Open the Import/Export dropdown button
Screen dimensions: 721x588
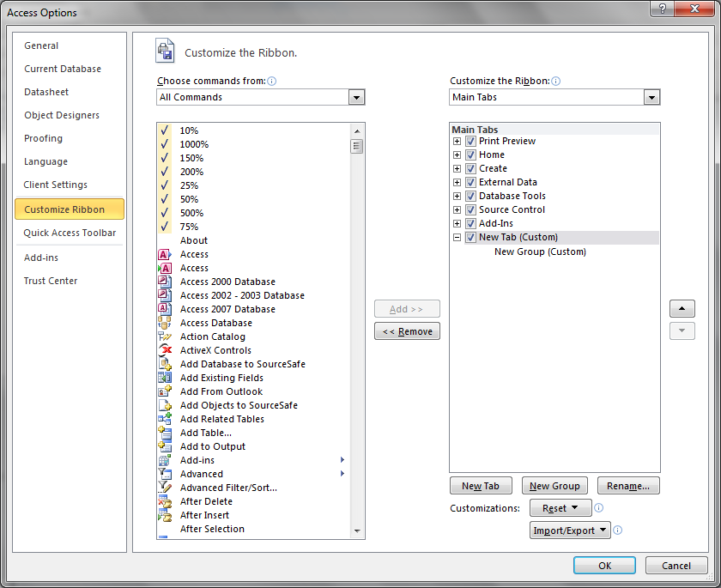point(570,530)
